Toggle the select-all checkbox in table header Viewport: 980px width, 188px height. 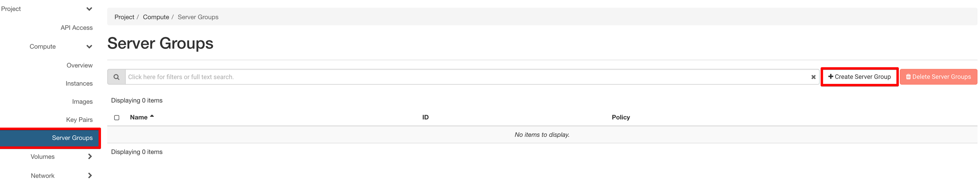[x=117, y=118]
